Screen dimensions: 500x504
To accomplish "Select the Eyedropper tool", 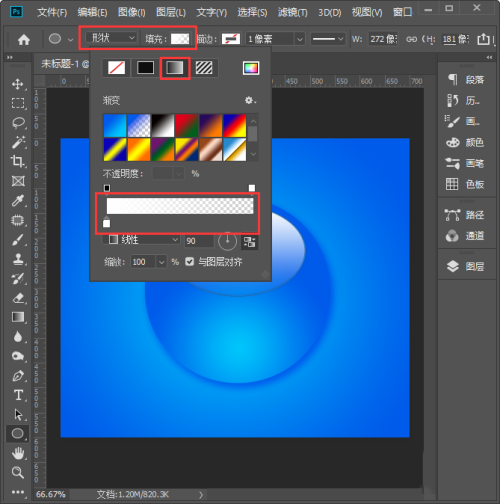I will point(18,200).
